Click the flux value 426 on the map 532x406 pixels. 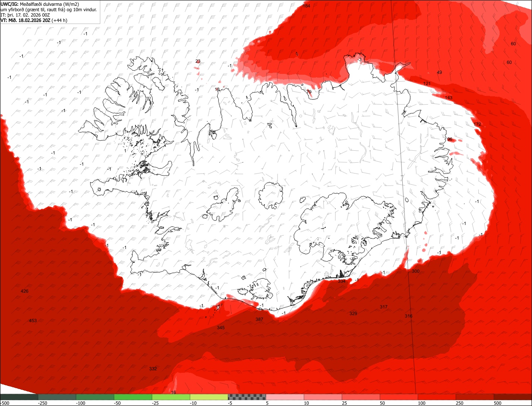[25, 291]
